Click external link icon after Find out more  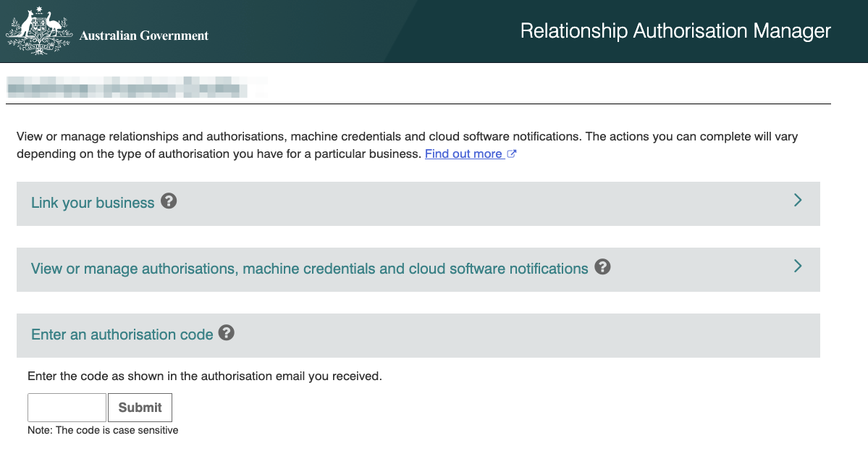[x=512, y=154]
